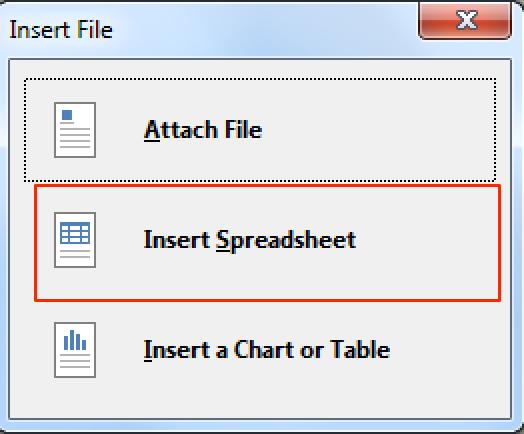Click the "Insert Spreadsheet" text label
524x434 pixels.
250,241
